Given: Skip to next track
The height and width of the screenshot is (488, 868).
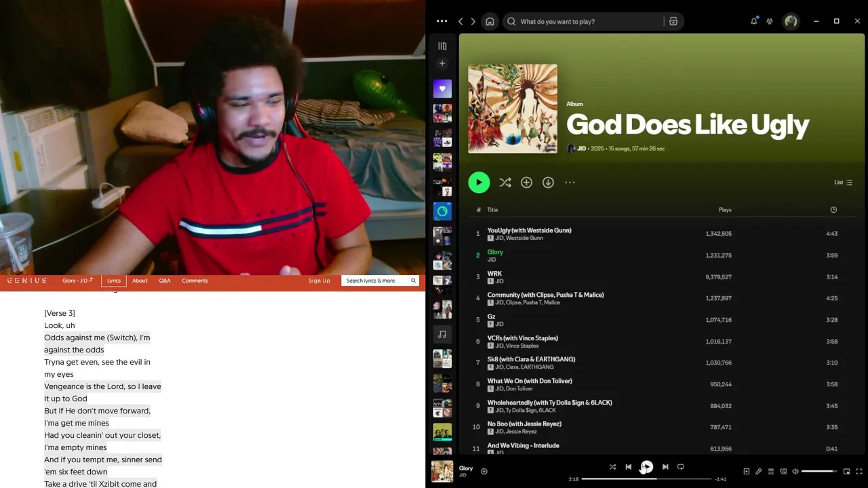Looking at the screenshot, I should (x=665, y=467).
